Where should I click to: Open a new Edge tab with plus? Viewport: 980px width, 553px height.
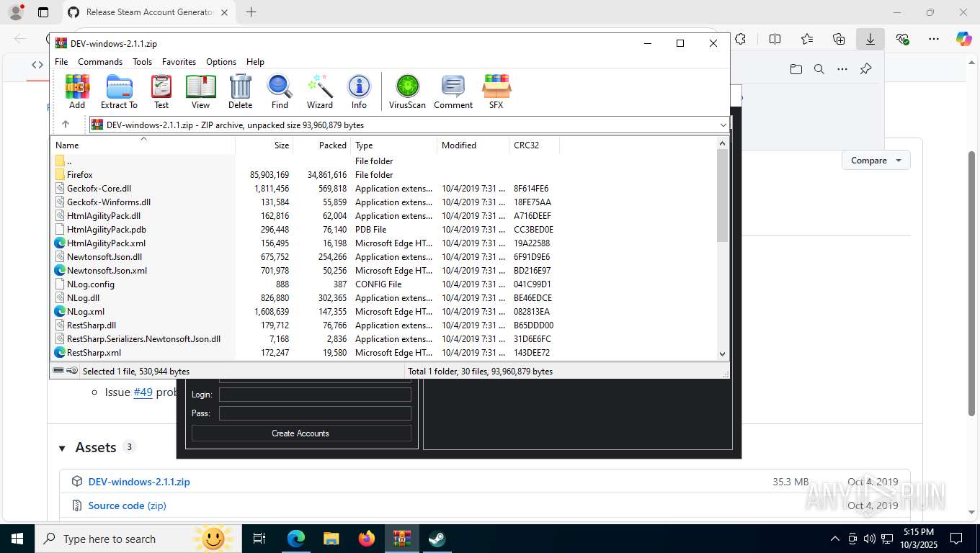pos(251,12)
